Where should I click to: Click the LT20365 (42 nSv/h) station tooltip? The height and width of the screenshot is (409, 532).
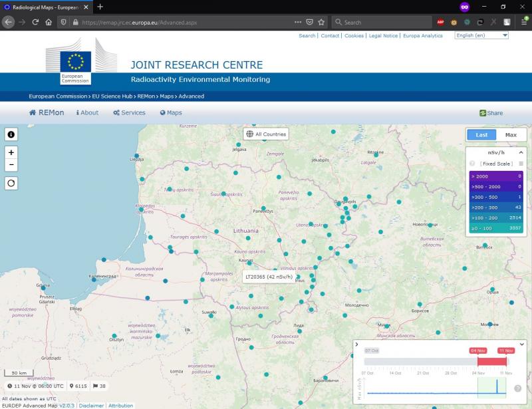[x=269, y=277]
